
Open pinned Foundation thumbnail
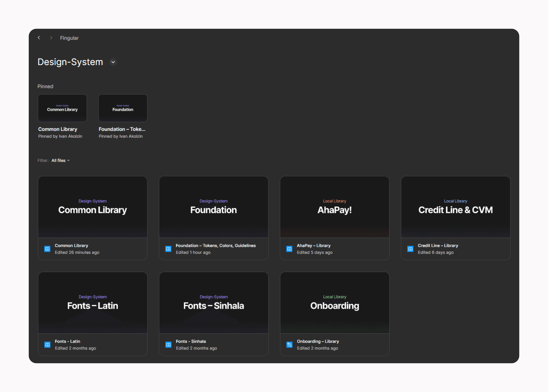(x=123, y=108)
